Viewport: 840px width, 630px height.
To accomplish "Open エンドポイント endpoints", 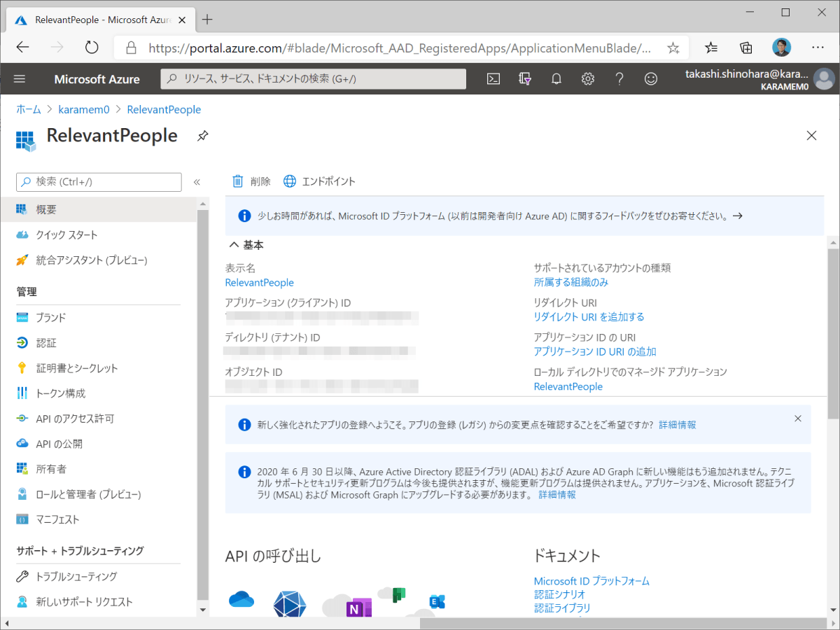I will click(x=320, y=181).
